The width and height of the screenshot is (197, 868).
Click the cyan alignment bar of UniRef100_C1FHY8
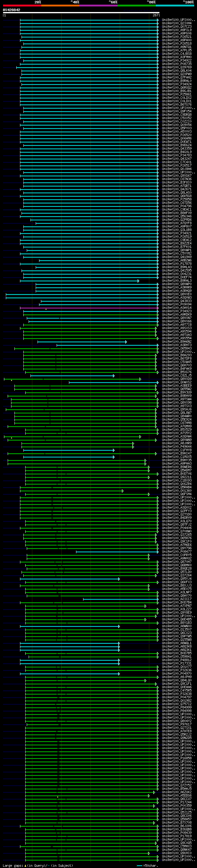69,450
